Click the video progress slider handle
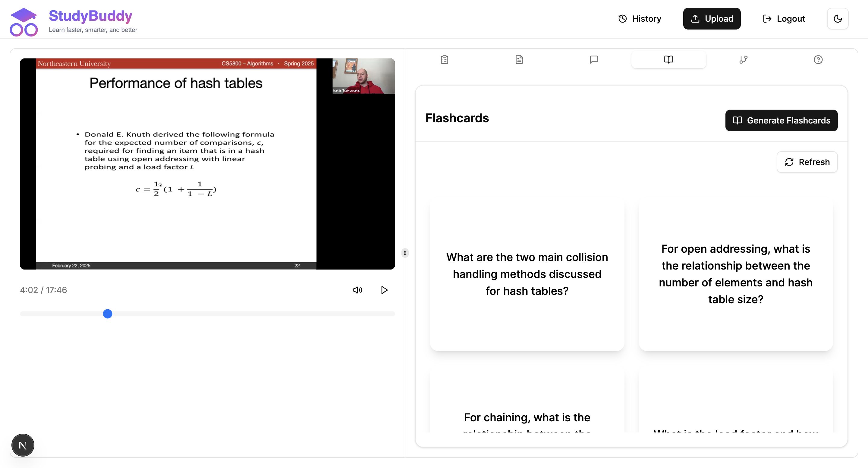 (x=108, y=314)
